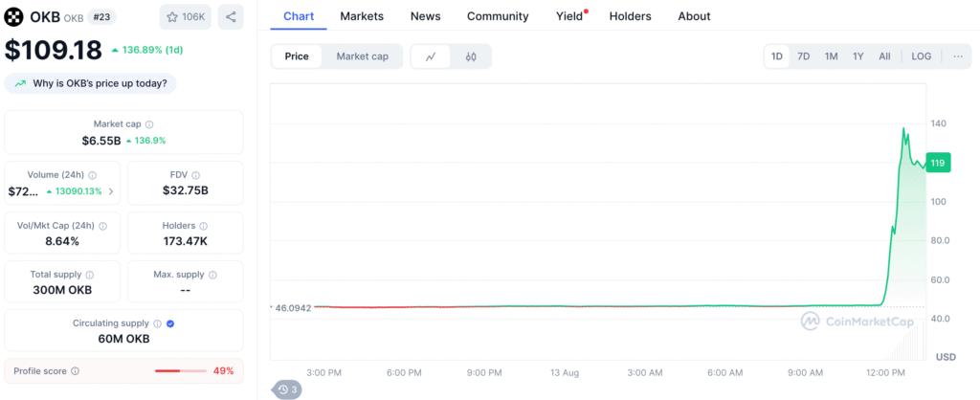Go to the Holders tab

630,16
